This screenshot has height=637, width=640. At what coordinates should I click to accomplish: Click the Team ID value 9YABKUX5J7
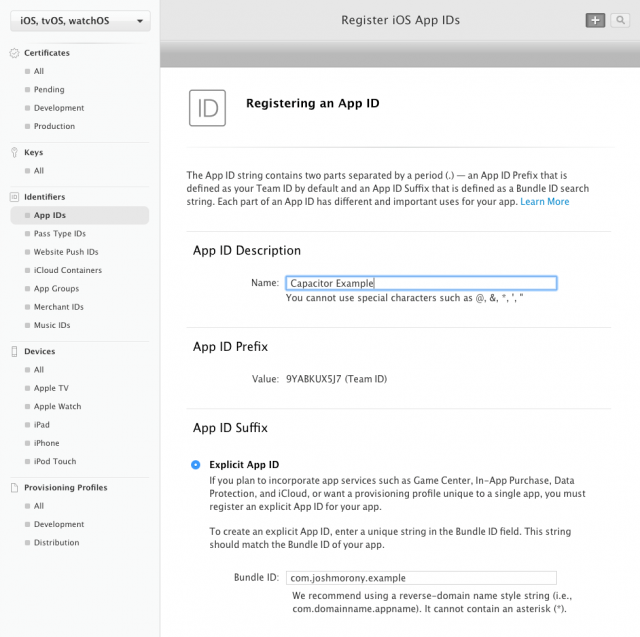[313, 379]
